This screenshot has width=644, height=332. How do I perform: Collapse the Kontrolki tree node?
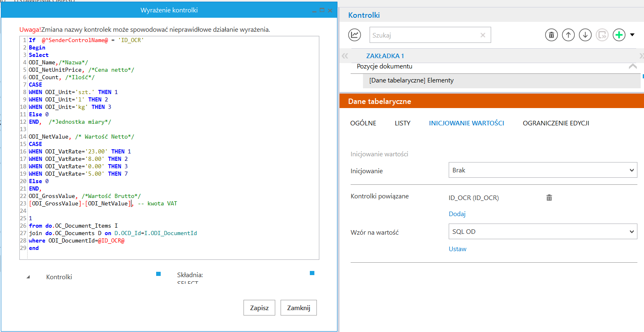(x=28, y=277)
